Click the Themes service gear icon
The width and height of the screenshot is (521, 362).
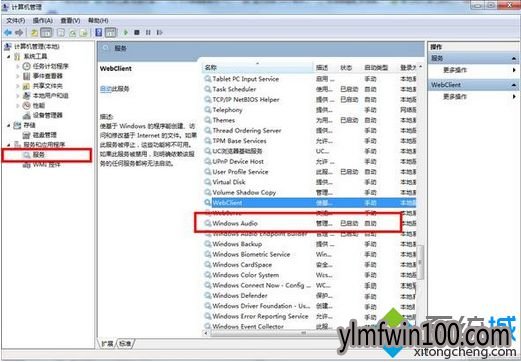pos(208,120)
